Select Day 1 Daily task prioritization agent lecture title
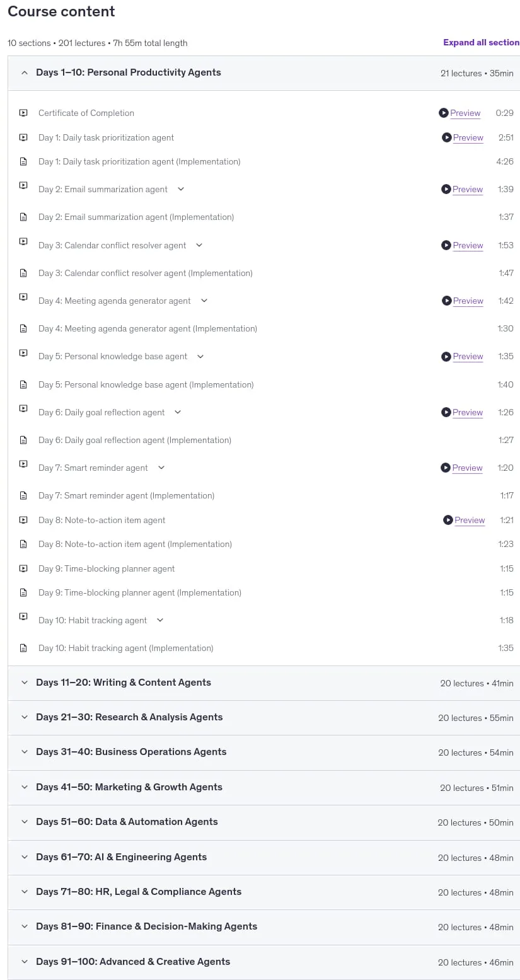Viewport: 520px width, 980px height. click(x=106, y=137)
